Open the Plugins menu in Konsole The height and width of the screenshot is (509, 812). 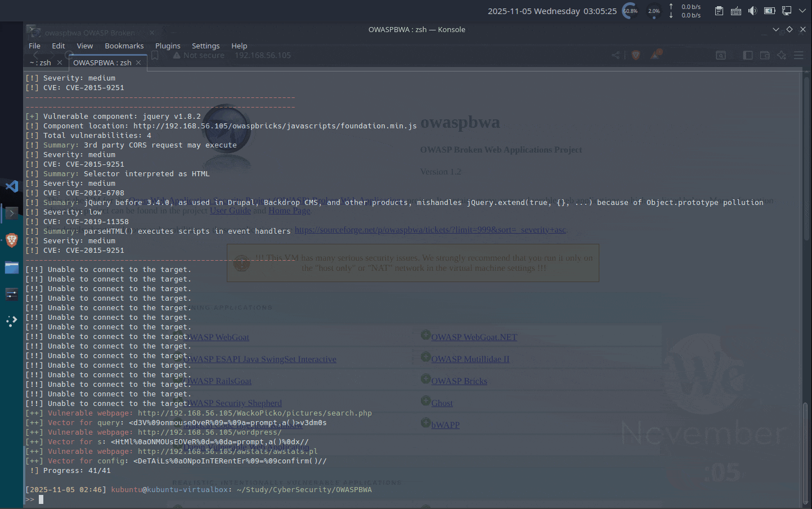click(168, 46)
